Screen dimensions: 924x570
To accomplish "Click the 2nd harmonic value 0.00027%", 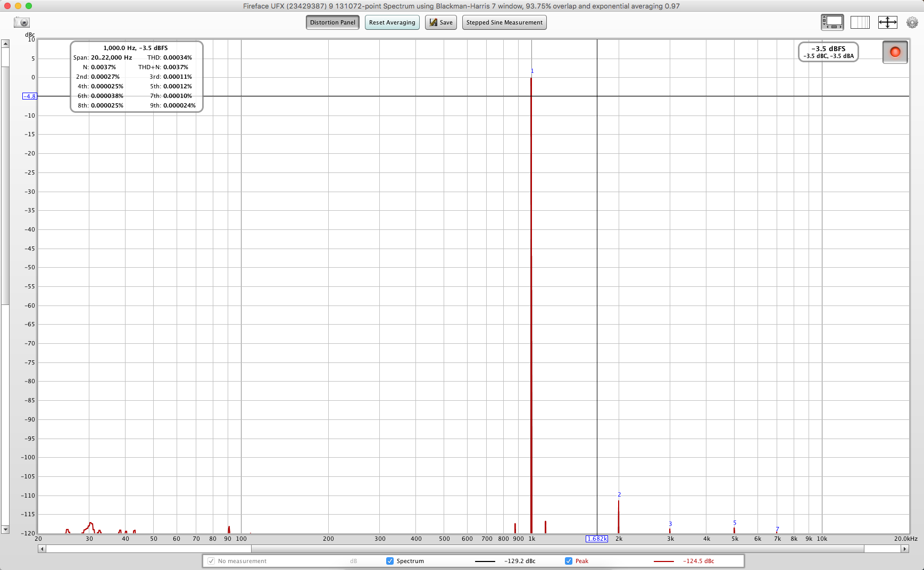I will click(x=105, y=77).
